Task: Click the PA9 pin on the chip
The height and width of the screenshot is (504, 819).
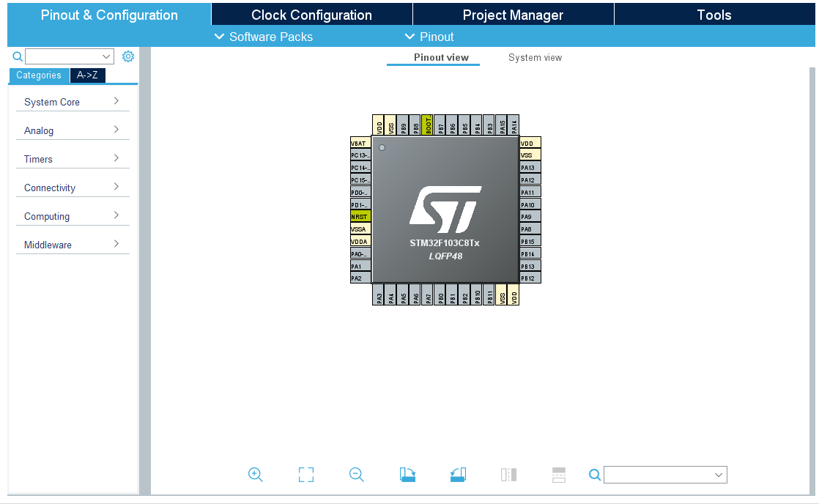Action: [x=530, y=217]
